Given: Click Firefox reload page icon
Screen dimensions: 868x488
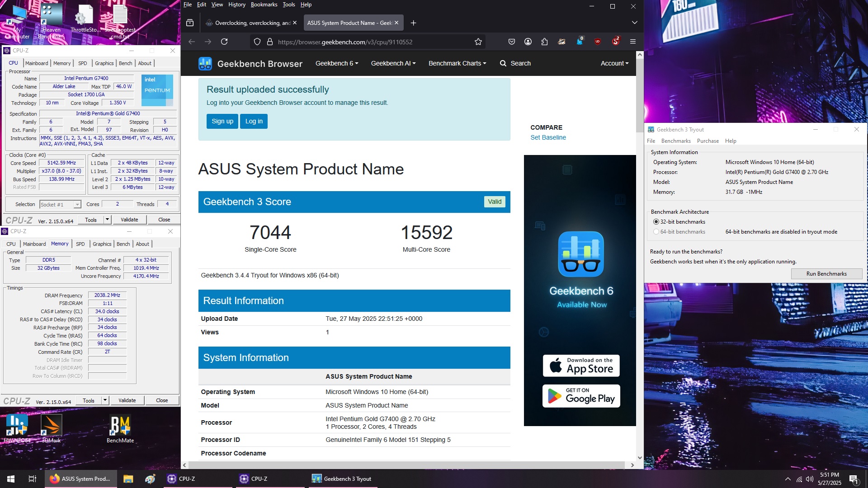Looking at the screenshot, I should (224, 42).
